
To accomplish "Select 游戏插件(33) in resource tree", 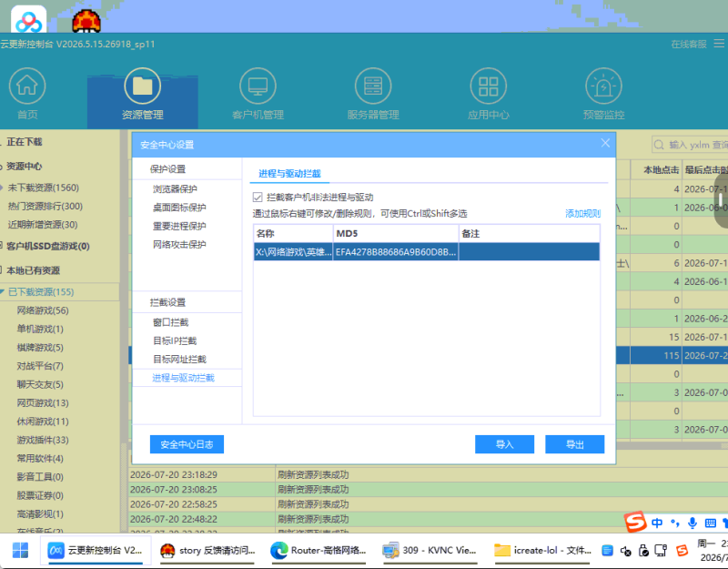I will tap(43, 441).
